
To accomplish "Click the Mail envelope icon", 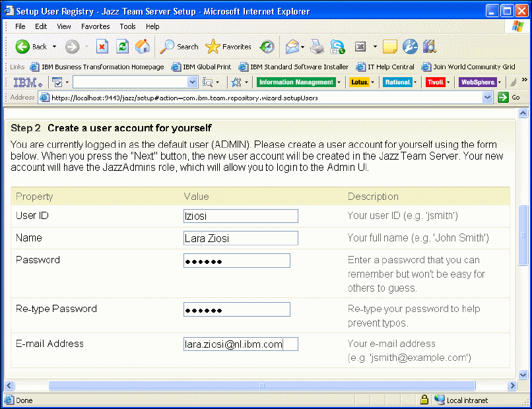I will 292,47.
